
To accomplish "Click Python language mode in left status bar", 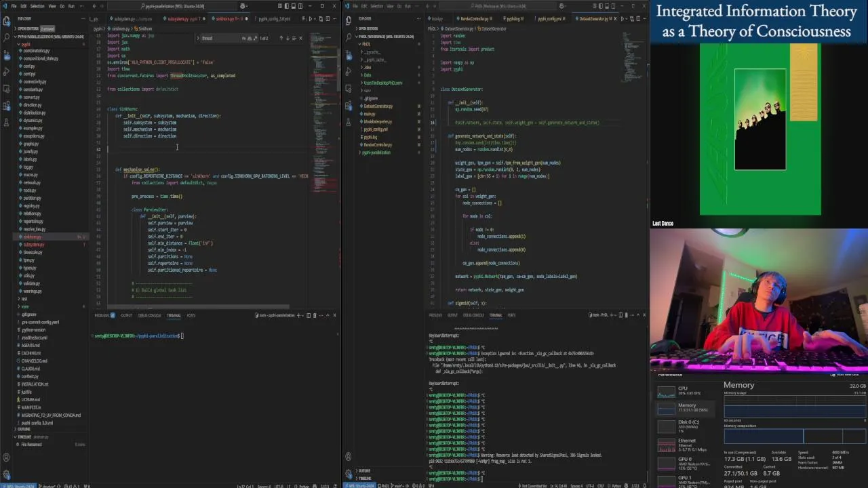I will click(304, 485).
